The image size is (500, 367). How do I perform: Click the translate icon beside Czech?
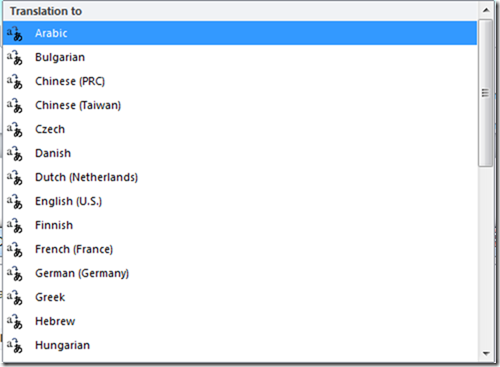tap(15, 130)
